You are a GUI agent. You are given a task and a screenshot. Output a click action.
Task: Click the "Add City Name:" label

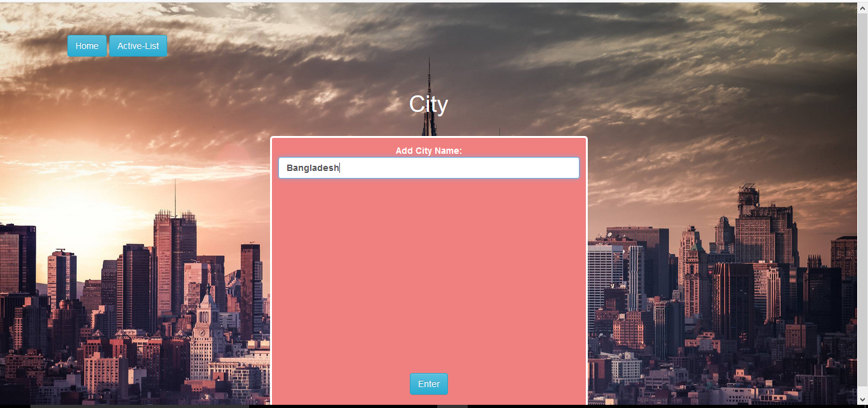point(429,151)
